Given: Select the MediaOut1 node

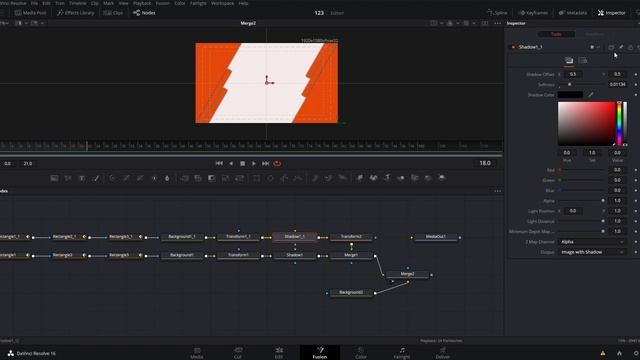Looking at the screenshot, I should pyautogui.click(x=436, y=237).
